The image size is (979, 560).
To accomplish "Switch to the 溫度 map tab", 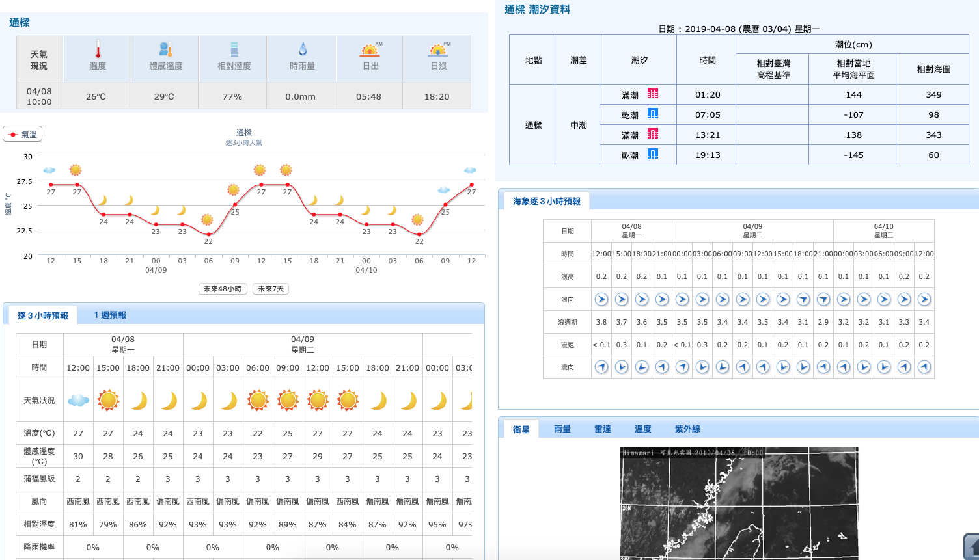I will point(643,429).
